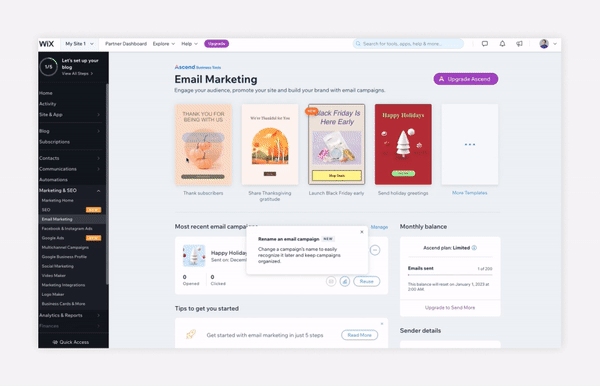Viewport: 600px width, 386px height.
Task: Click the Upgrade Ascend button
Action: coord(466,79)
